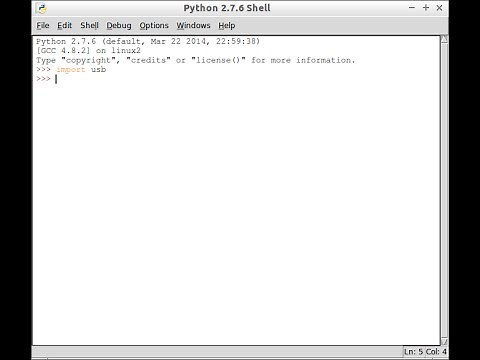Click the word 'usb' in shell
This screenshot has height=360, width=480.
98,69
